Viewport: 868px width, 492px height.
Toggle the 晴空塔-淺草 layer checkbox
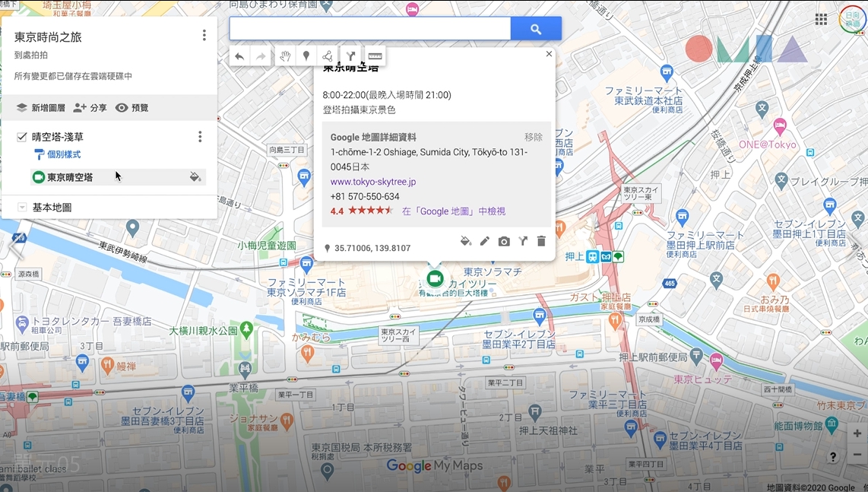[x=21, y=136]
